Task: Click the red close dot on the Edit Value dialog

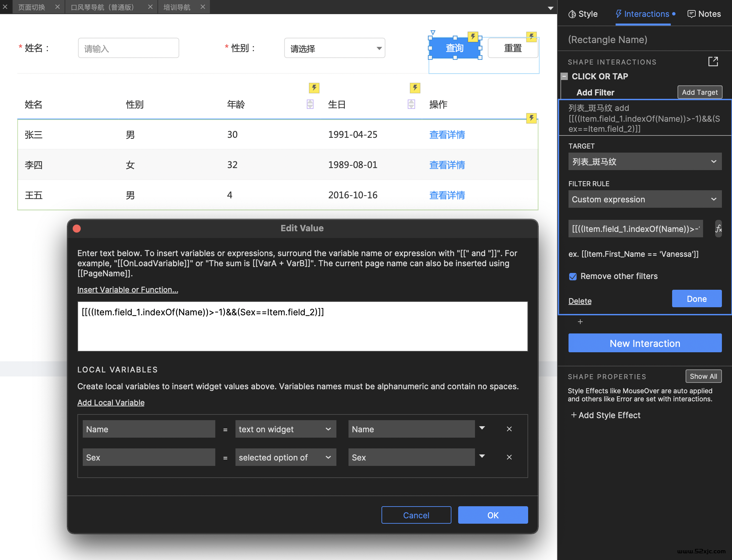Action: [77, 229]
